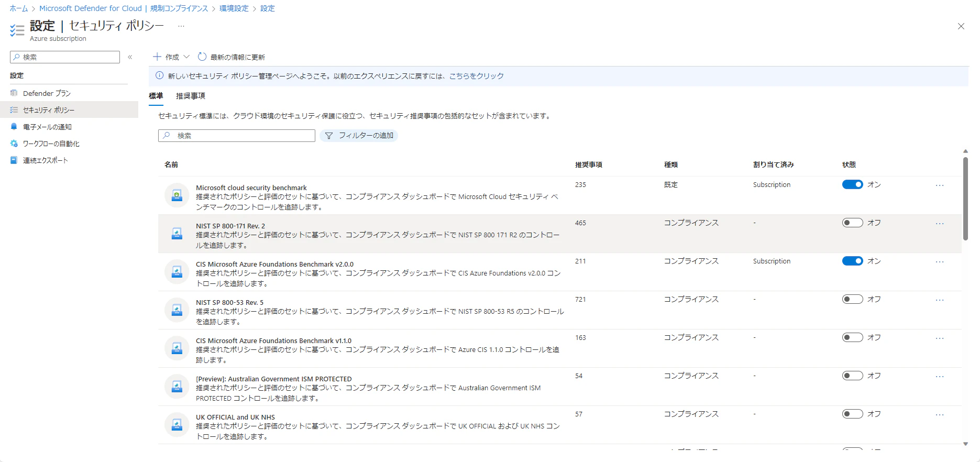Click the UK OFFICIAL and UK NHS icon

(x=177, y=425)
